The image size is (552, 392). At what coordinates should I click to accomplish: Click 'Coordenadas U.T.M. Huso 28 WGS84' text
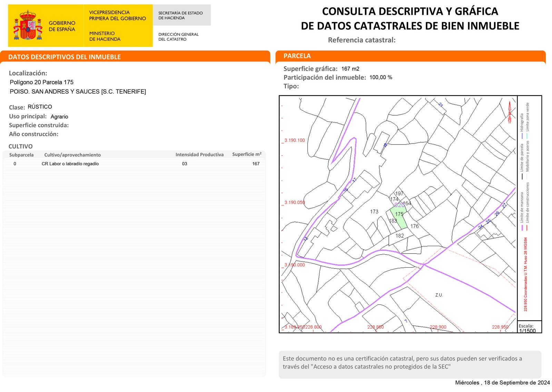[x=525, y=268]
